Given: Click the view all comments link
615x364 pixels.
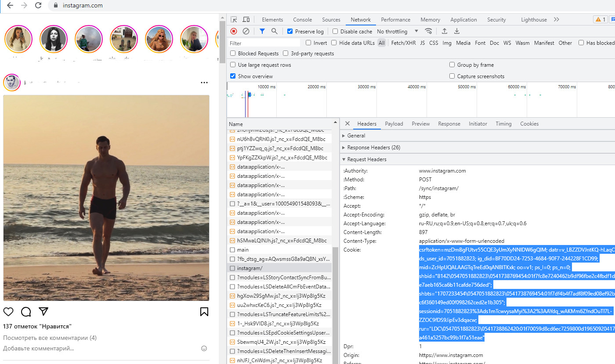Looking at the screenshot, I should click(x=50, y=338).
